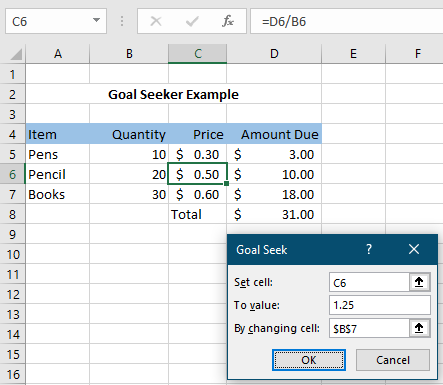Click amount cell showing 18.00
This screenshot has width=443, height=385.
pos(274,194)
